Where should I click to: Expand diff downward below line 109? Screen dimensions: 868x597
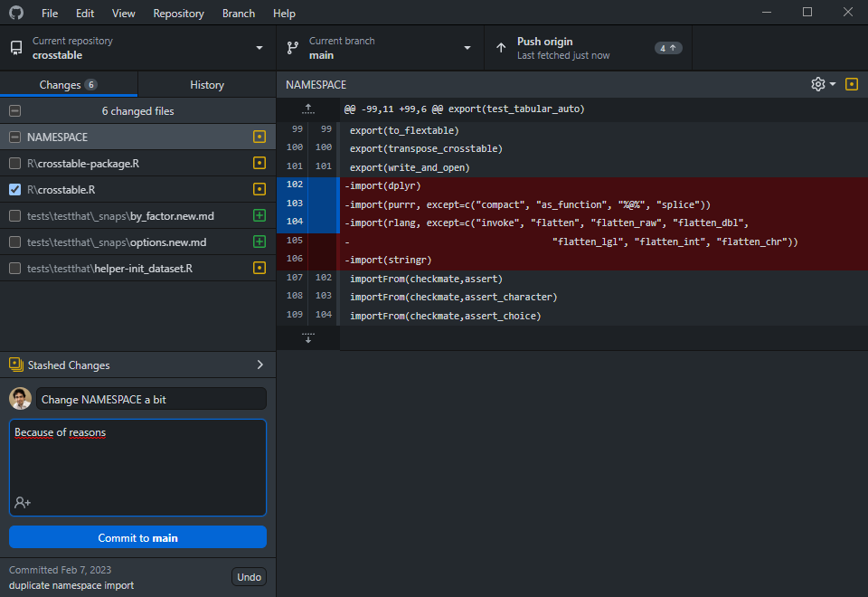307,337
